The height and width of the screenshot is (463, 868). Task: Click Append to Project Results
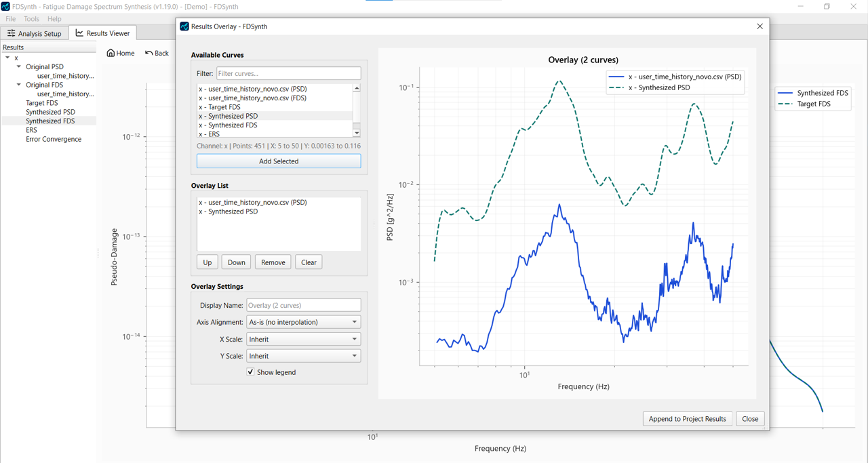tap(687, 418)
